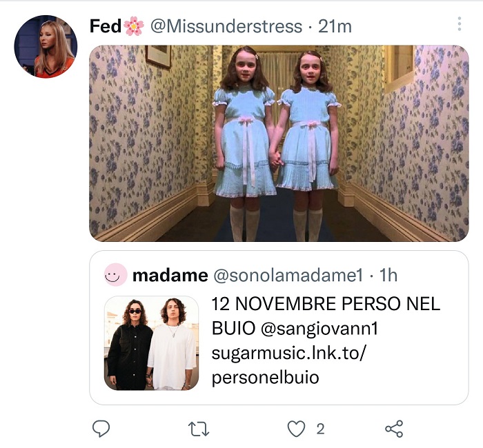Tap the flower emoji beside Fed's name
The height and width of the screenshot is (448, 483).
[x=134, y=26]
